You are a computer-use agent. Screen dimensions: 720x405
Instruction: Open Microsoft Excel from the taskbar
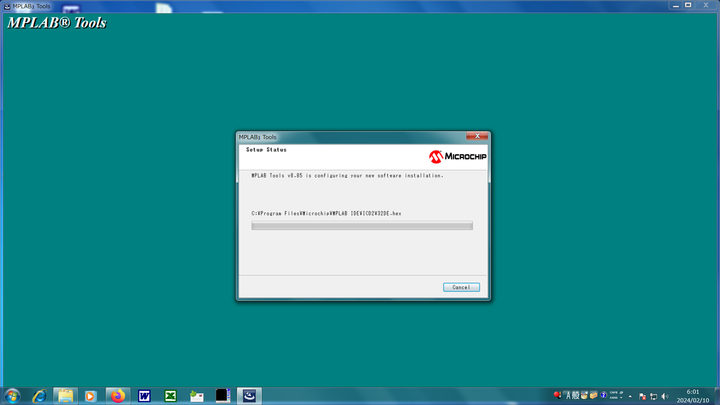170,396
